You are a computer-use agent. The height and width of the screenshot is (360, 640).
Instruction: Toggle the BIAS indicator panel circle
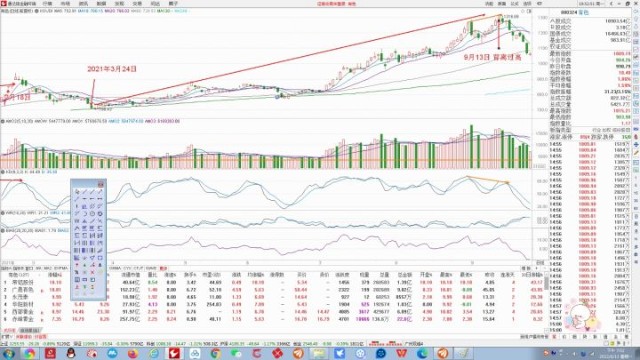point(3,231)
